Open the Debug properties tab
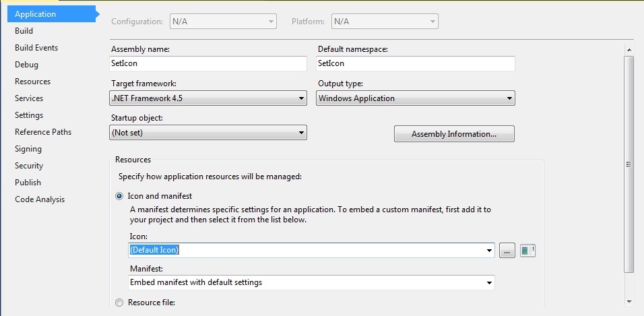Viewport: 644px width, 316px height. [x=26, y=65]
